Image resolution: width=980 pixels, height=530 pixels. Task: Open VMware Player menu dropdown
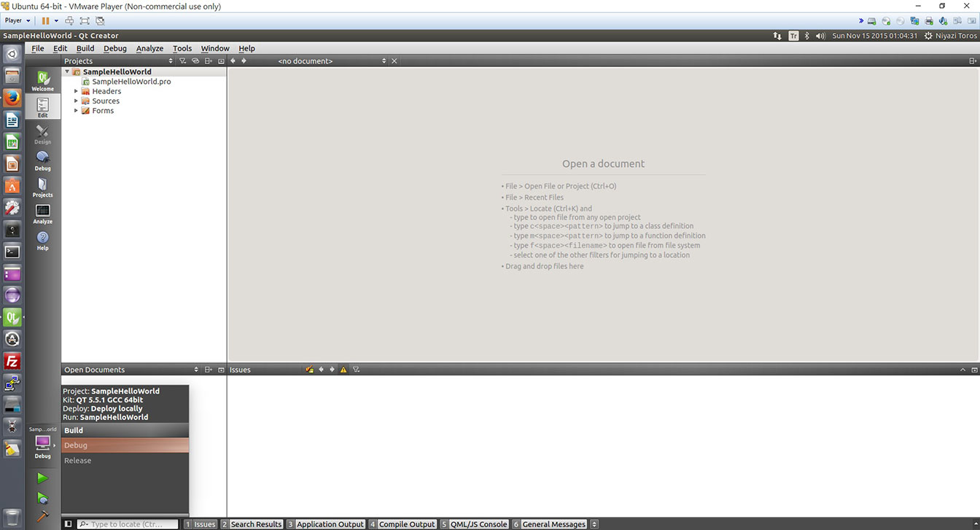coord(17,20)
